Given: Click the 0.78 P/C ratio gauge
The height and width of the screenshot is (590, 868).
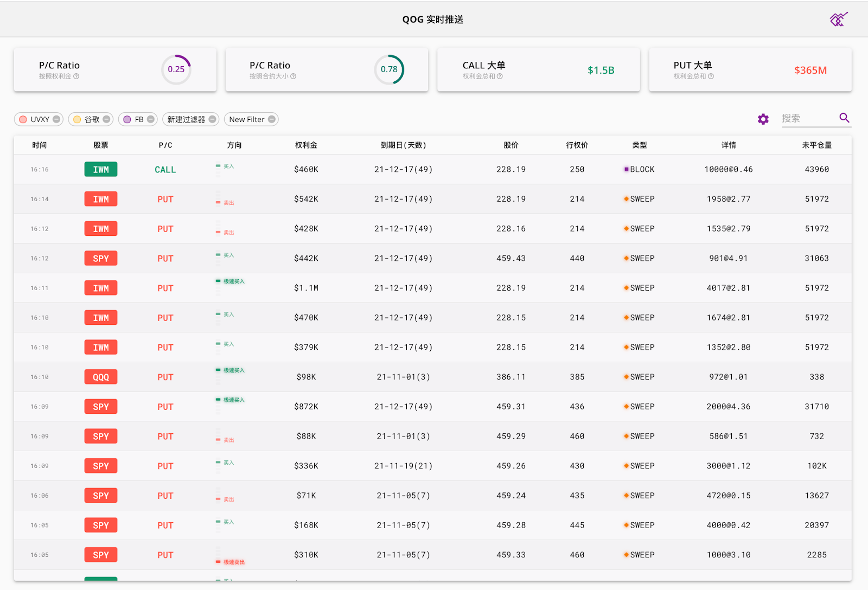Looking at the screenshot, I should 389,69.
